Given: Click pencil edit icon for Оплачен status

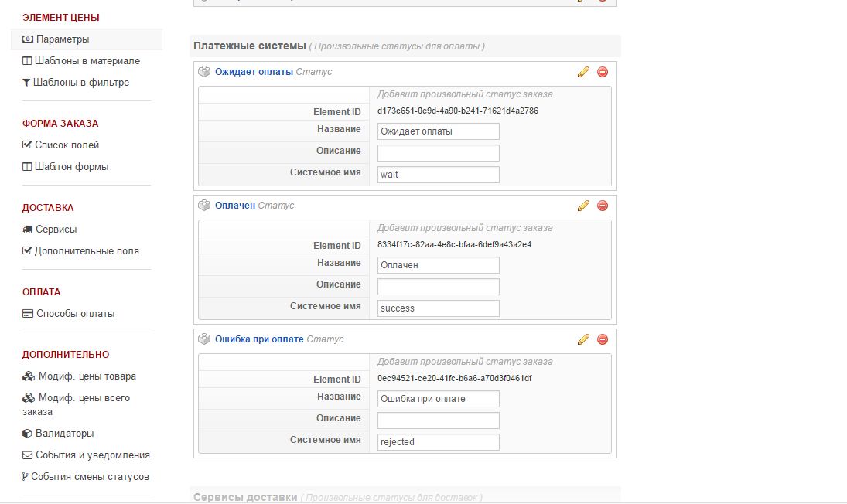Looking at the screenshot, I should pyautogui.click(x=583, y=206).
